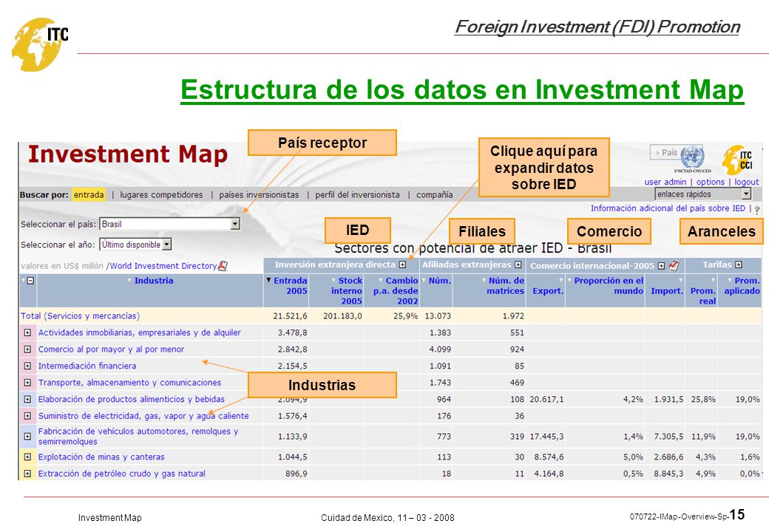Expand Comercio al por mayor row
Screen dimensions: 769x532
point(27,349)
